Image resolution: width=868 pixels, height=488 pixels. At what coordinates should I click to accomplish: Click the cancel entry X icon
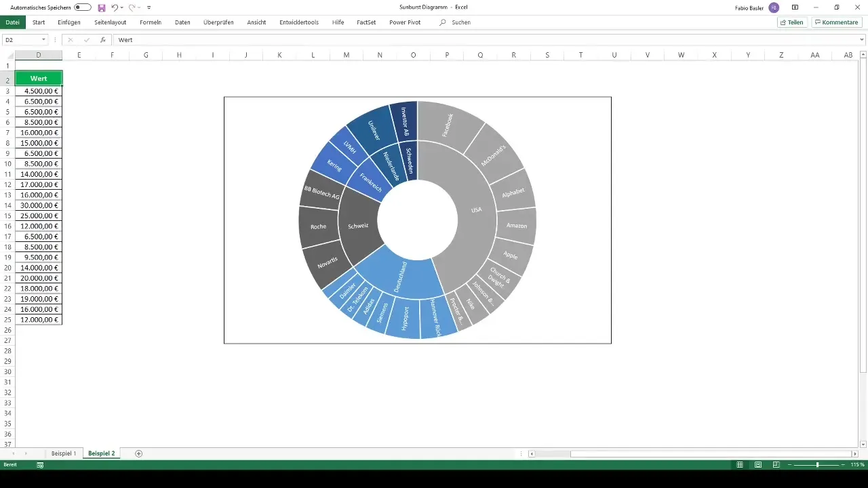pyautogui.click(x=70, y=40)
